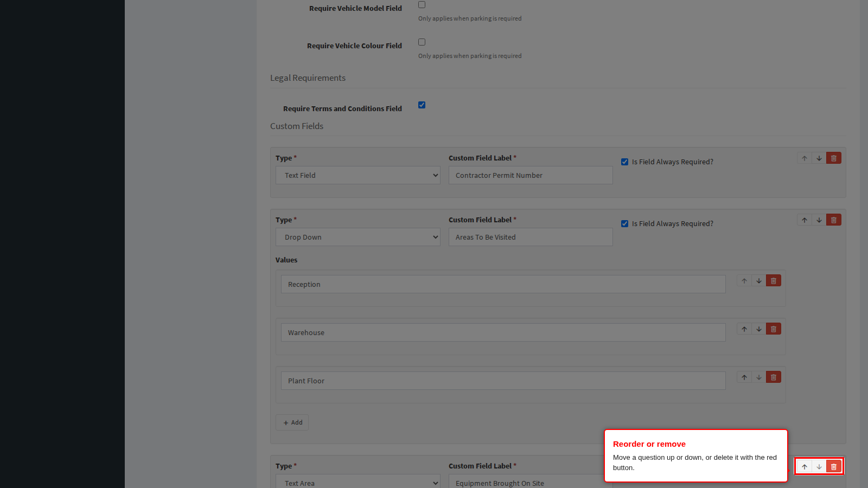Image resolution: width=868 pixels, height=488 pixels.
Task: Edit the Warehouse value field
Action: click(503, 332)
